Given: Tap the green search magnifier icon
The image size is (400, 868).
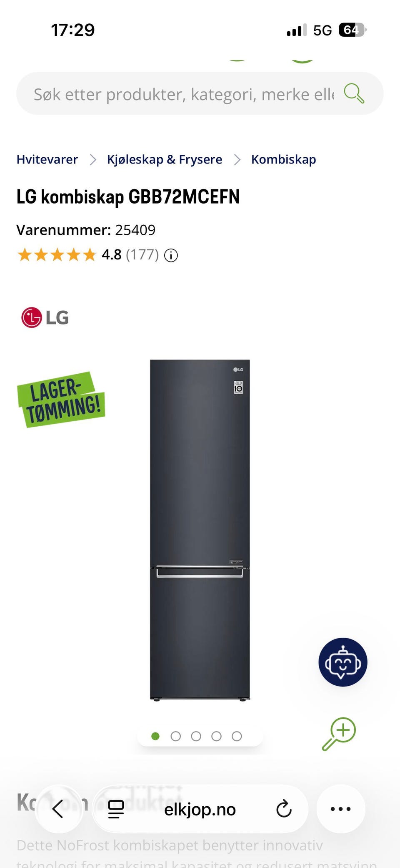Looking at the screenshot, I should 354,93.
